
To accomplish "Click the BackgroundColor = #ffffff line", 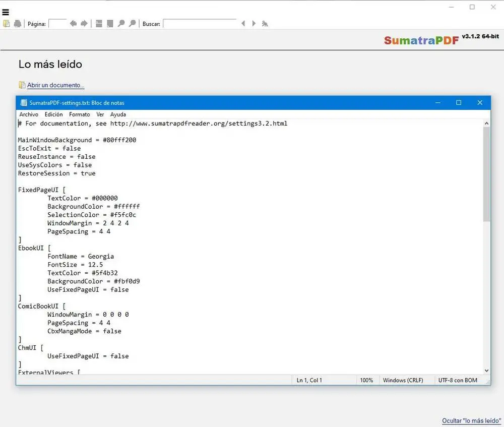I will click(x=94, y=207).
